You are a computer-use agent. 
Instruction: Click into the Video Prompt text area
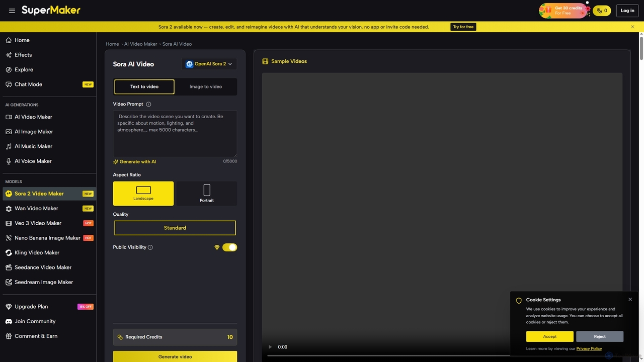(x=175, y=134)
